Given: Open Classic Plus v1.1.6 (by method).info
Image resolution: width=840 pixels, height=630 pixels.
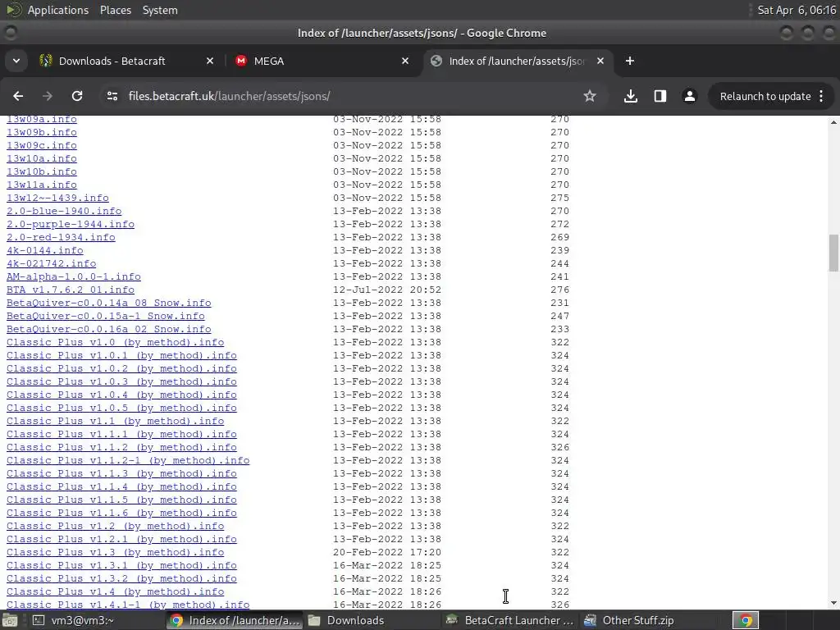Looking at the screenshot, I should [121, 513].
